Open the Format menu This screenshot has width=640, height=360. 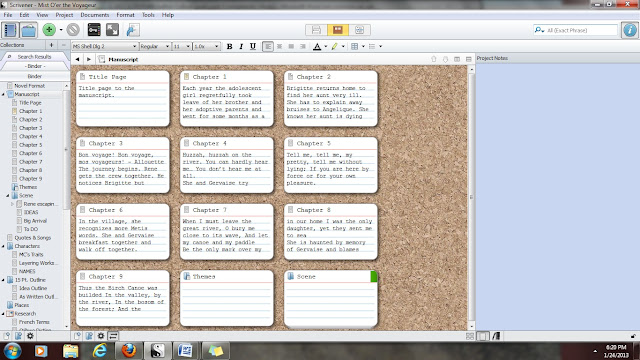(125, 15)
